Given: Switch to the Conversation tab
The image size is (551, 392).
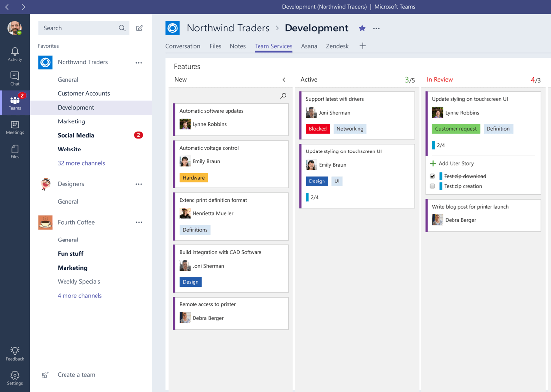Looking at the screenshot, I should (183, 46).
